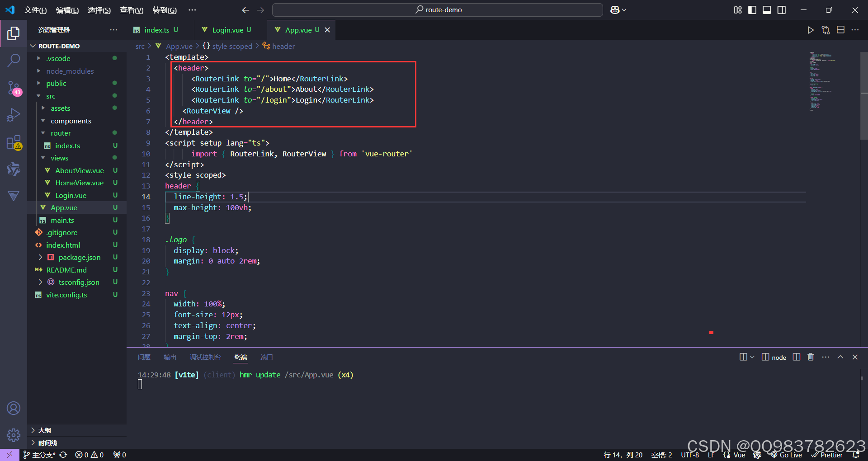868x461 pixels.
Task: Open the Accounts icon in activity bar
Action: tap(14, 408)
